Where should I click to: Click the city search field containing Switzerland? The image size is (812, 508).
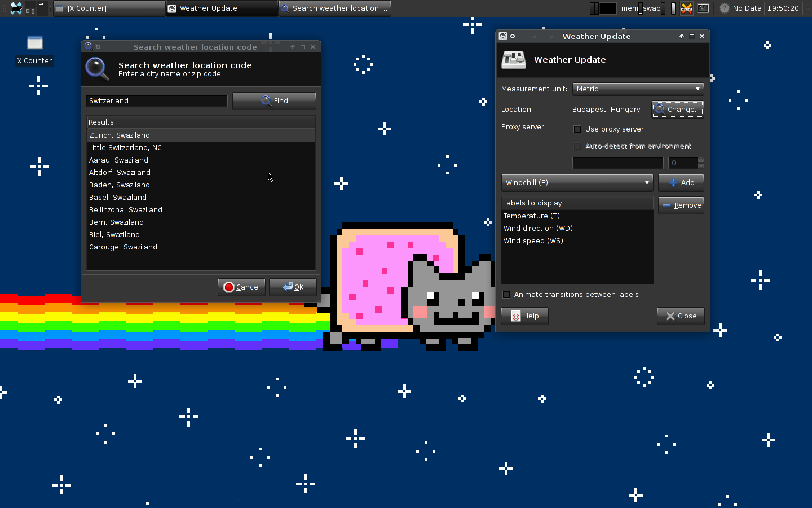157,101
